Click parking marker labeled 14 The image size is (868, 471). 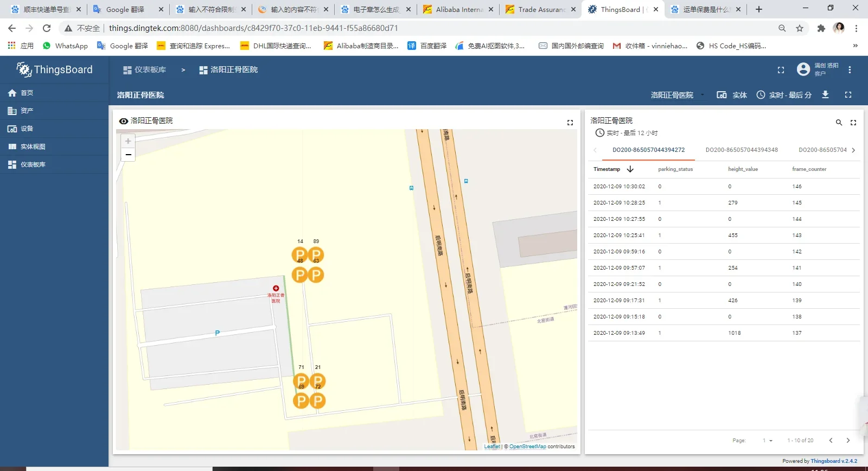coord(299,254)
